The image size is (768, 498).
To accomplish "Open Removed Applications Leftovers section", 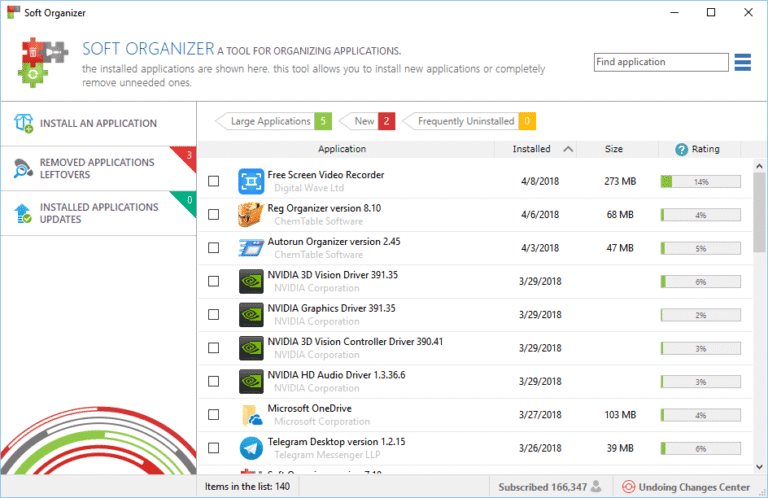I will coord(98,168).
